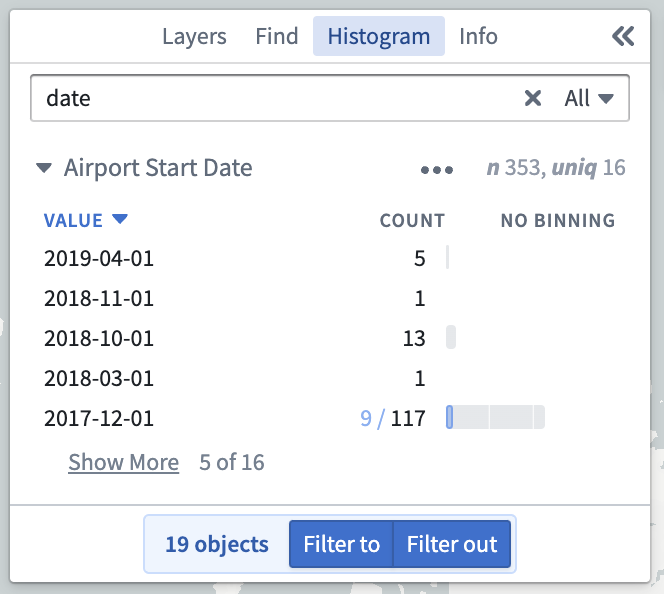Click the 5 of 16 counter
This screenshot has height=594, width=664.
click(x=232, y=462)
